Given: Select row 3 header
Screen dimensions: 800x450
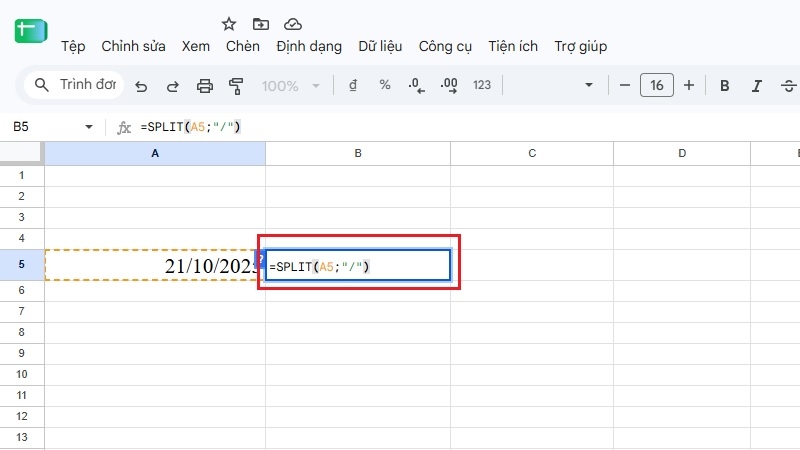Looking at the screenshot, I should [x=21, y=217].
